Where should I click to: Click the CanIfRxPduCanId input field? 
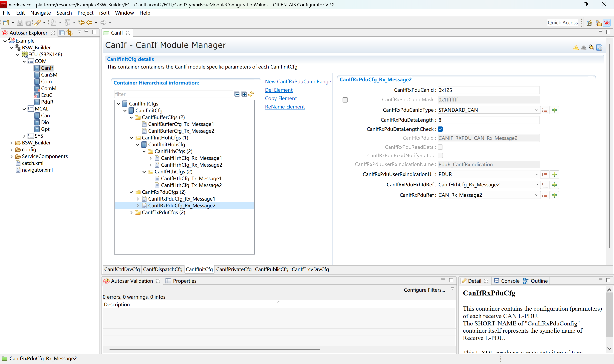[488, 90]
